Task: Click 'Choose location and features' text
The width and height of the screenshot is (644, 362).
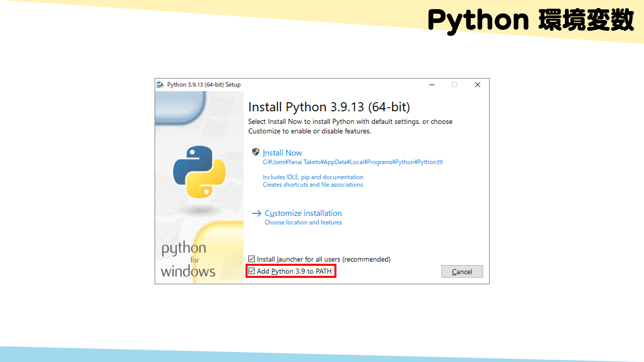Action: pos(303,223)
